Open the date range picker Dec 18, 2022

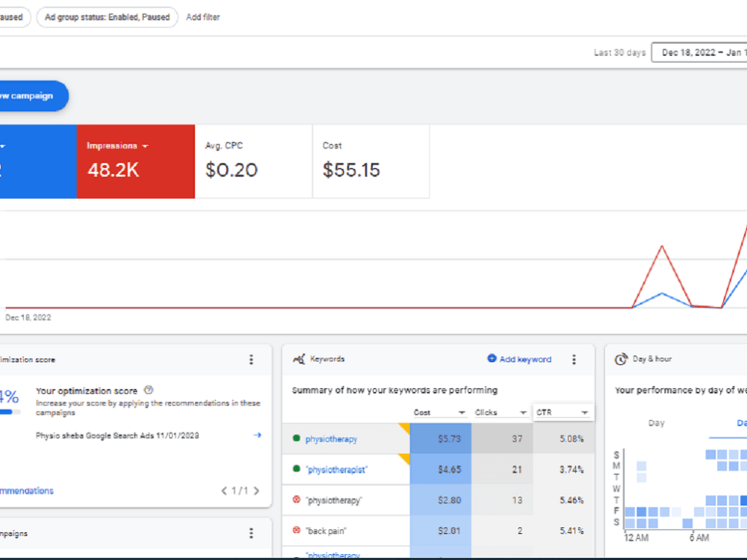(x=699, y=52)
